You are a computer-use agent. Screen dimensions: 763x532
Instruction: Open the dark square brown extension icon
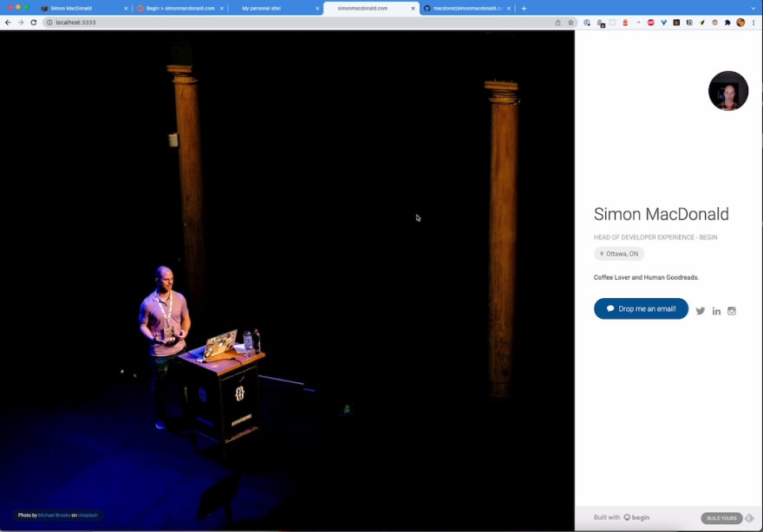click(x=676, y=23)
